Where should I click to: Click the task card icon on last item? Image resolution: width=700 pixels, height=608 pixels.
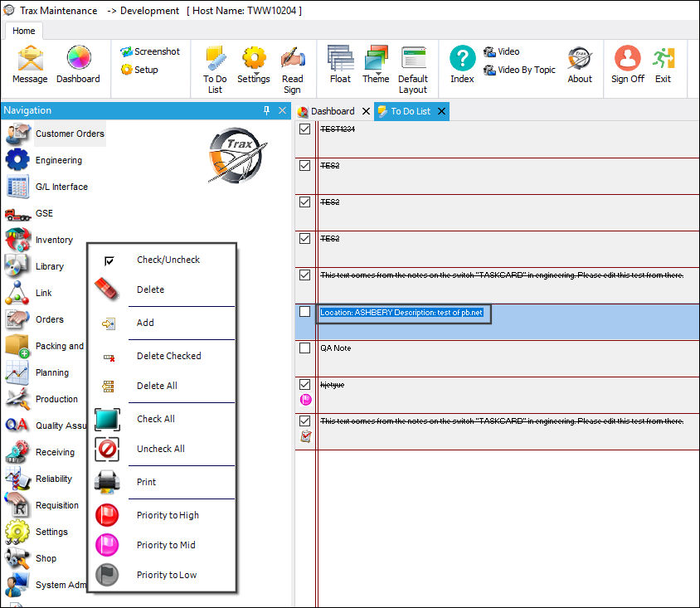coord(306,436)
